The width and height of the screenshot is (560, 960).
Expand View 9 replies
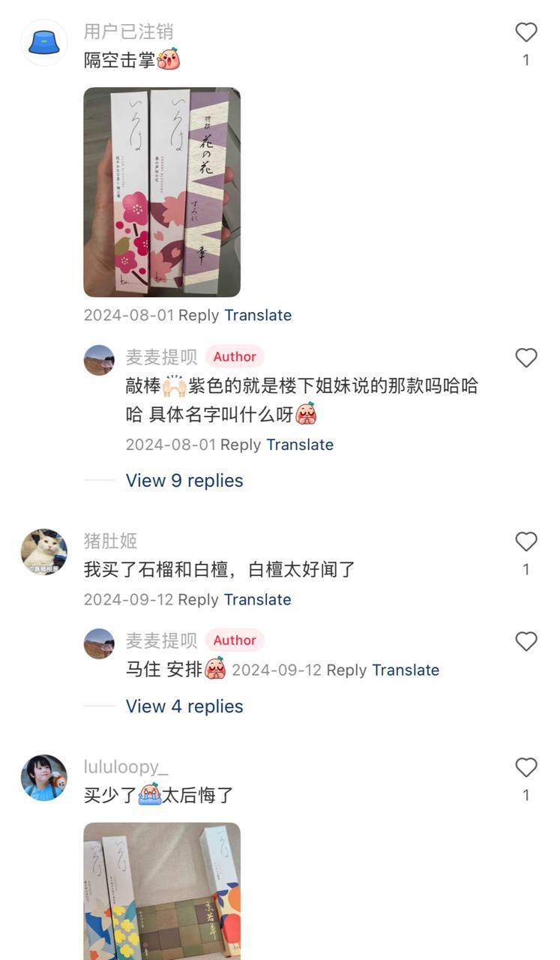pyautogui.click(x=184, y=481)
